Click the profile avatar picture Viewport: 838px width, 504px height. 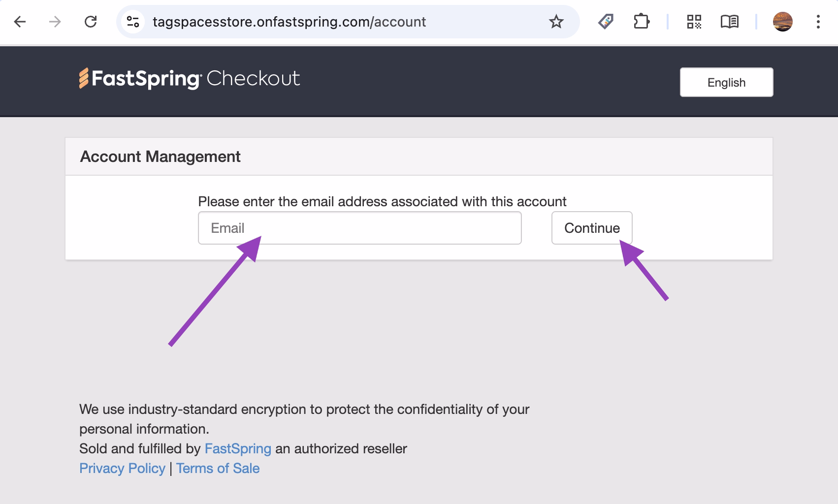pos(782,22)
